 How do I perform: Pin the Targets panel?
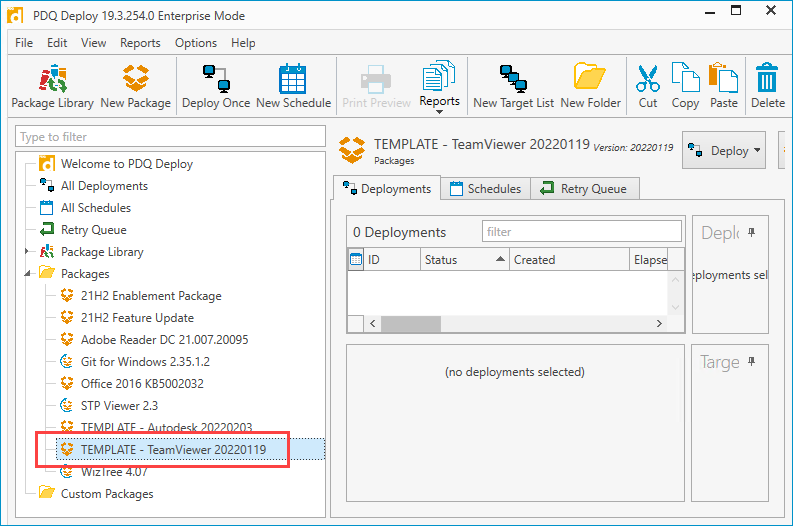[x=752, y=362]
